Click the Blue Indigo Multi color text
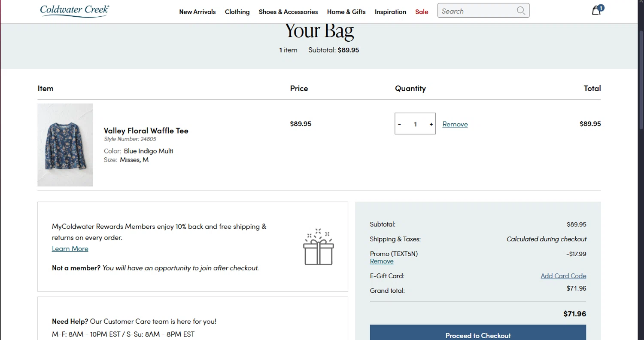This screenshot has height=340, width=644. point(149,151)
